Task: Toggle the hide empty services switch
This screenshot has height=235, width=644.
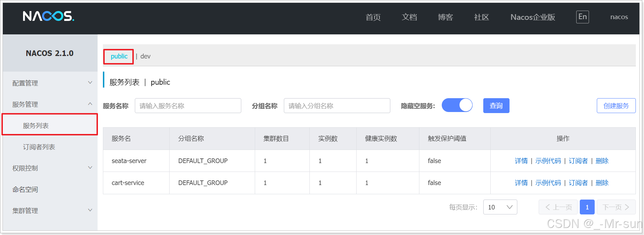Action: pos(457,105)
